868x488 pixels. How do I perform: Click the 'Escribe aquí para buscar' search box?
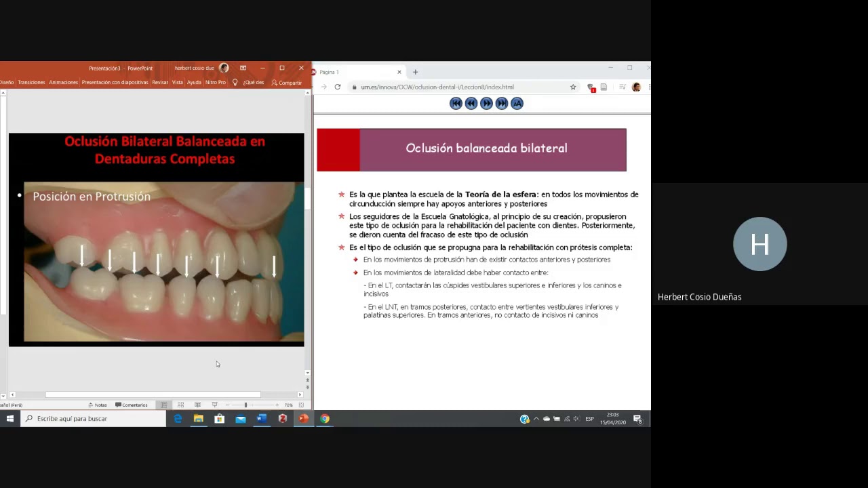tap(94, 419)
